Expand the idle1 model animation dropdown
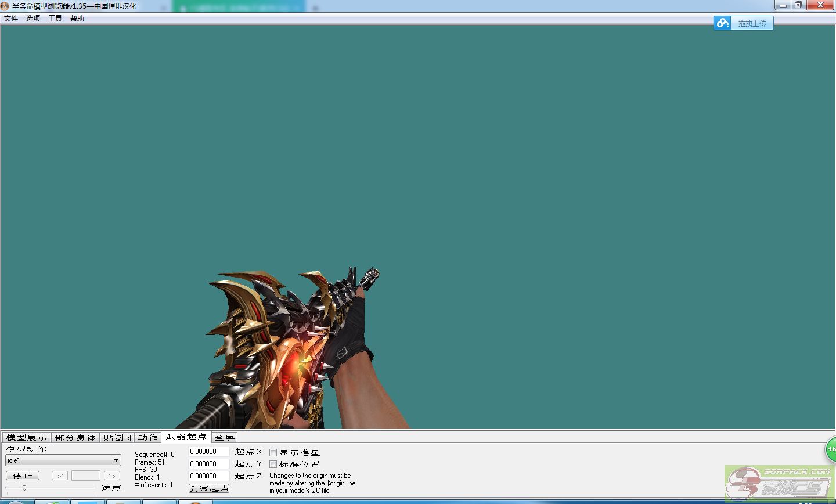 coord(116,460)
